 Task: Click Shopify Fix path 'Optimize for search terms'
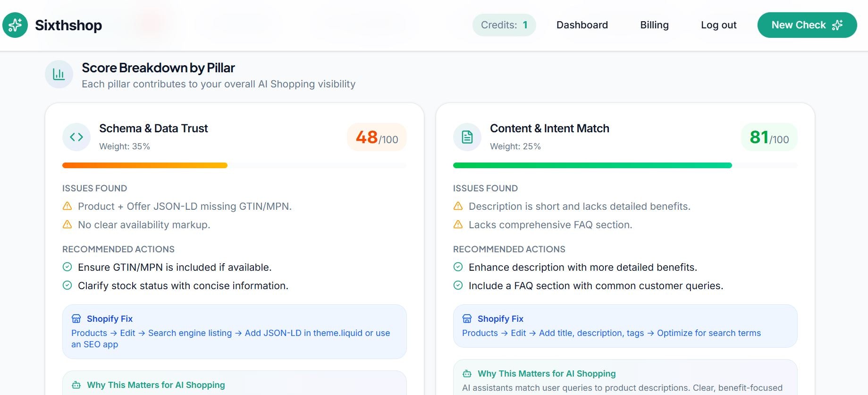point(611,333)
